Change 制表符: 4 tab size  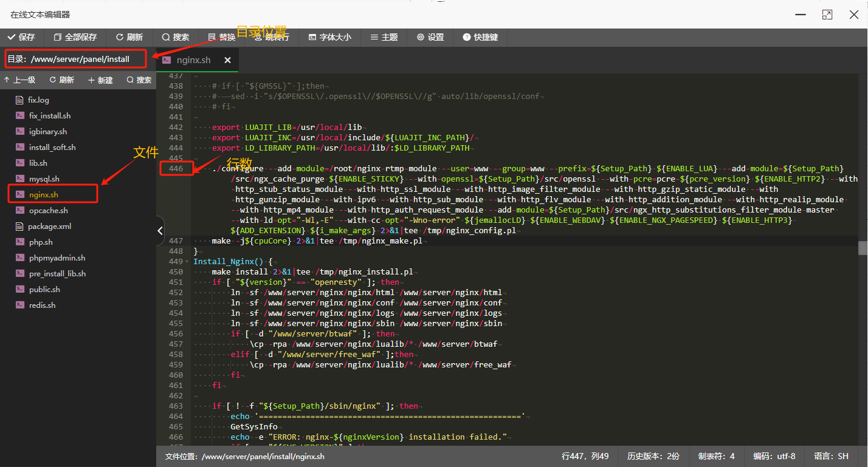[716, 456]
